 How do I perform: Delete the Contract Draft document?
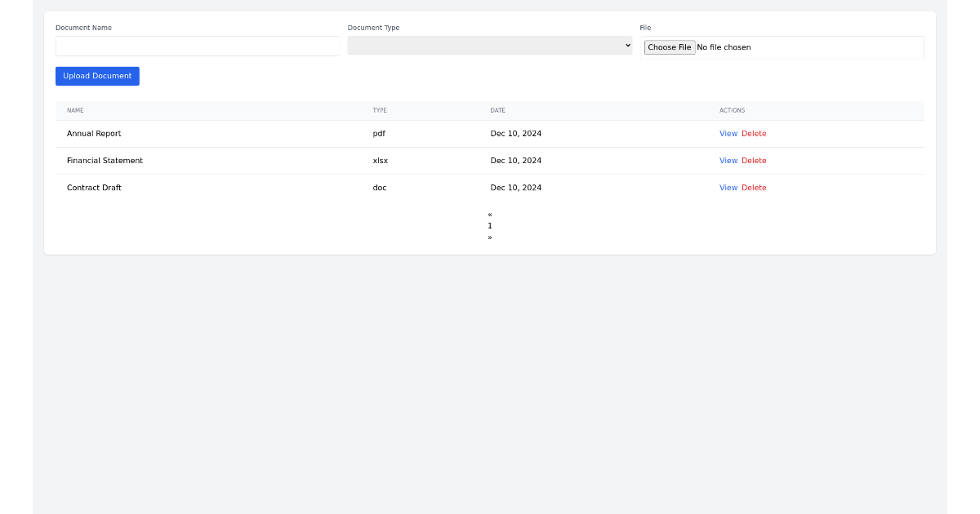754,187
